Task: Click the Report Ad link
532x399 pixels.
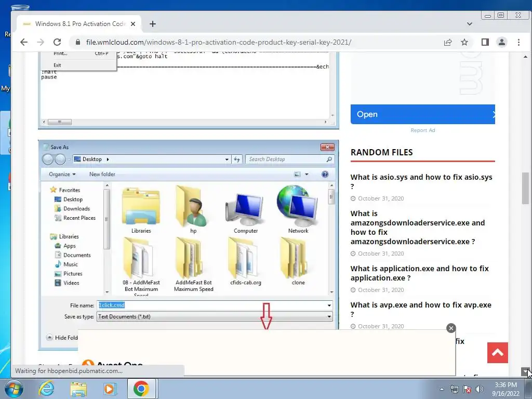Action: (423, 130)
